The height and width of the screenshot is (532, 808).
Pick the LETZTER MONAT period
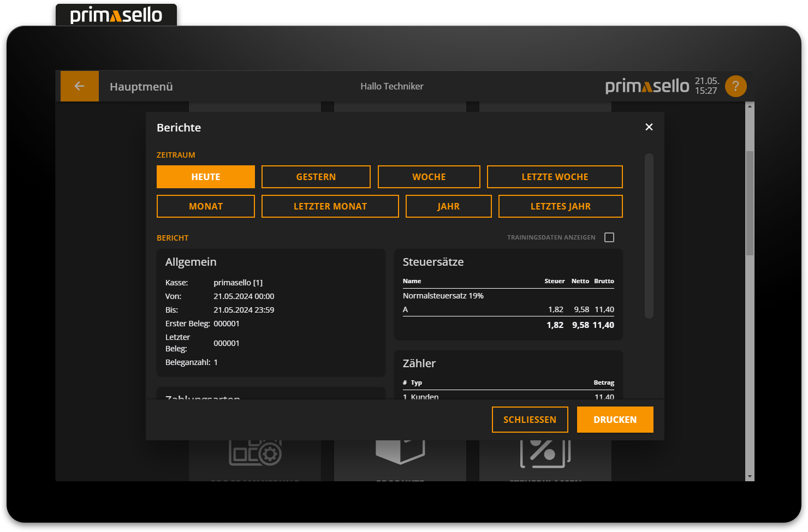click(x=330, y=206)
